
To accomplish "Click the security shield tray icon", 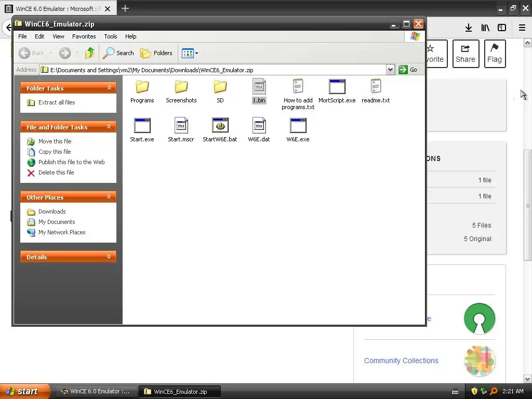I will click(x=474, y=391).
